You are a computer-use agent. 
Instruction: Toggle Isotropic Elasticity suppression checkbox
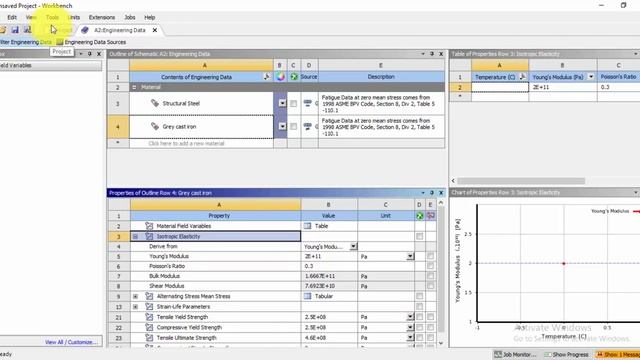[x=420, y=236]
